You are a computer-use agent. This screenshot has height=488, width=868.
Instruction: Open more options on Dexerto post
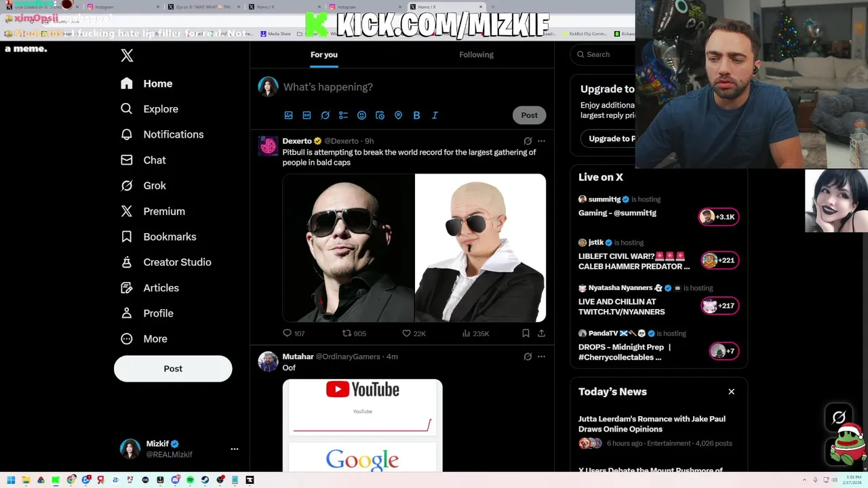(541, 141)
